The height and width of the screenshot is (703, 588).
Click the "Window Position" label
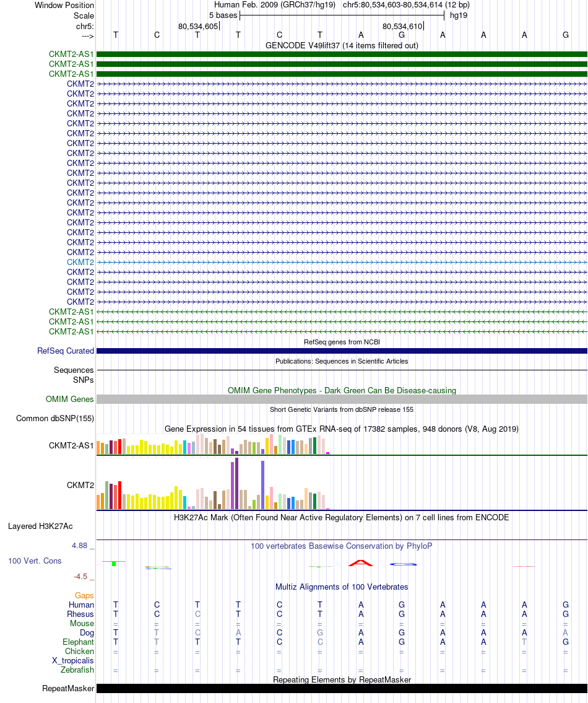point(64,6)
